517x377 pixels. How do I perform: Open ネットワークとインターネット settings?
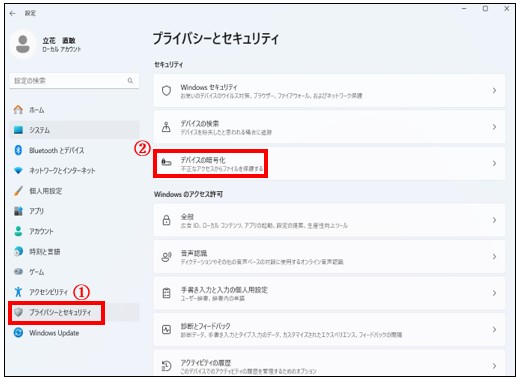click(x=74, y=171)
